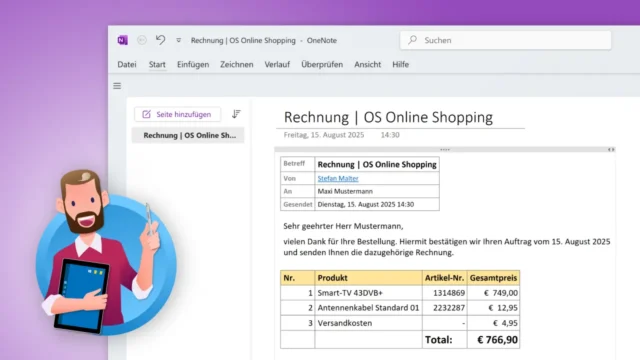Click the note container drag handle dots

tap(445, 149)
